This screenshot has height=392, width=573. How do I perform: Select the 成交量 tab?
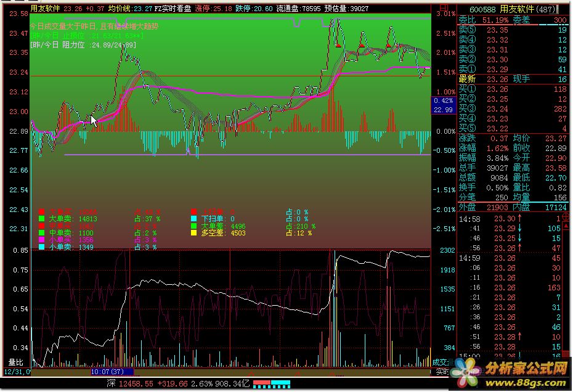point(444,362)
